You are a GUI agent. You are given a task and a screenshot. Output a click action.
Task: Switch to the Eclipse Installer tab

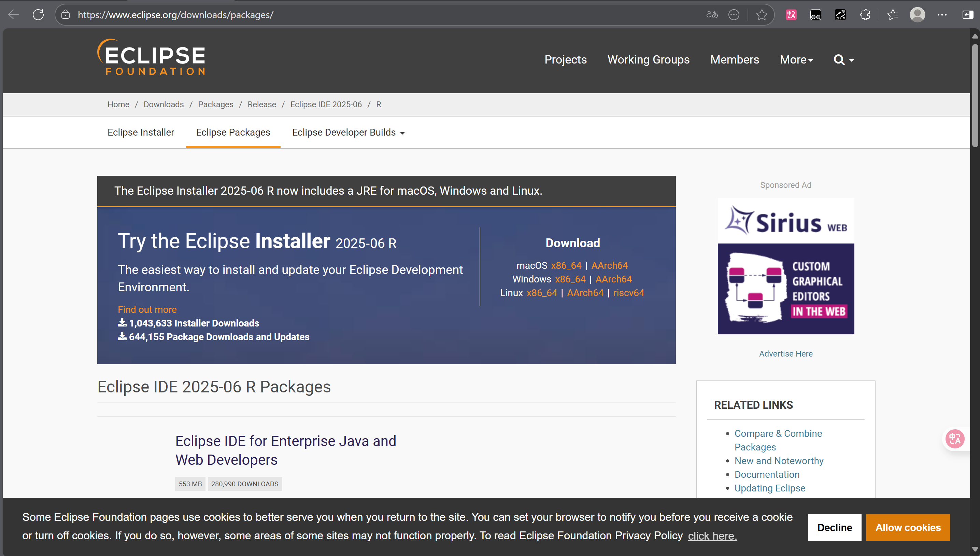(x=140, y=133)
